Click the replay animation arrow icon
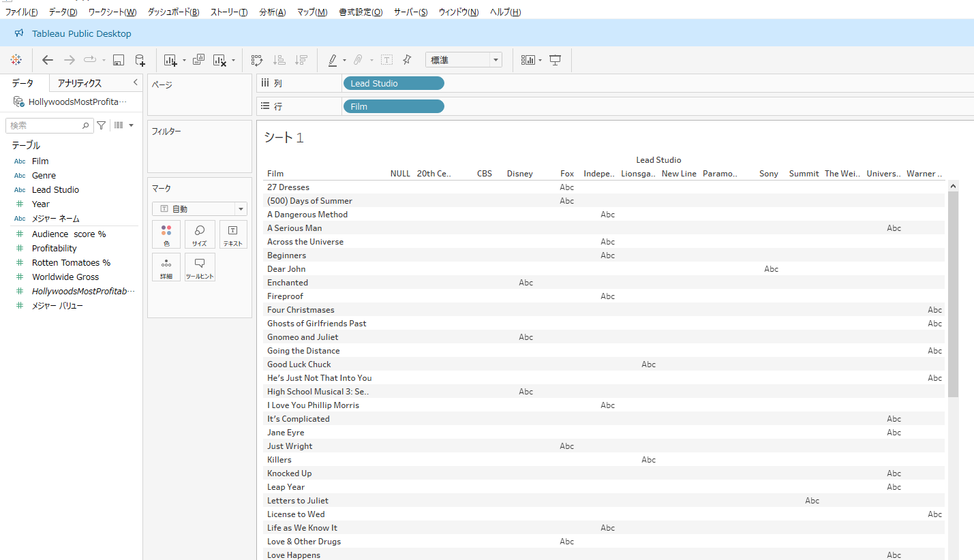Viewport: 974px width, 560px height. coord(91,60)
